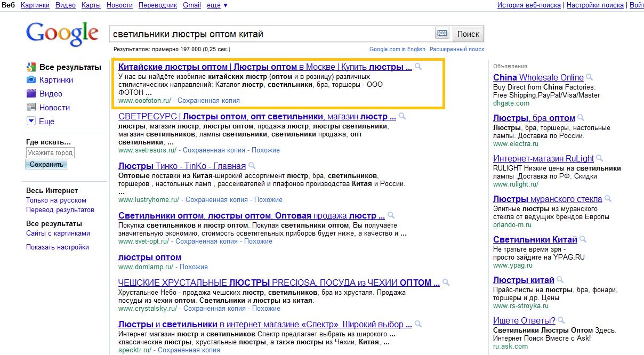Click preview magnifier beside СВЕТРЕСУРС result title
The width and height of the screenshot is (644, 355).
402,116
